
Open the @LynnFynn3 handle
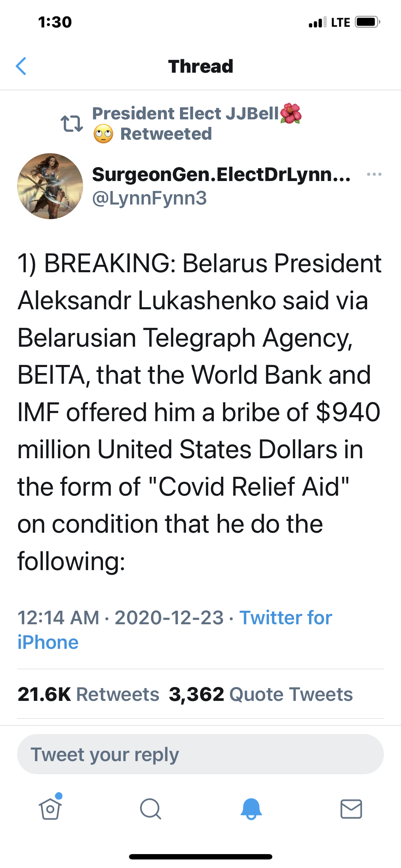pyautogui.click(x=149, y=198)
